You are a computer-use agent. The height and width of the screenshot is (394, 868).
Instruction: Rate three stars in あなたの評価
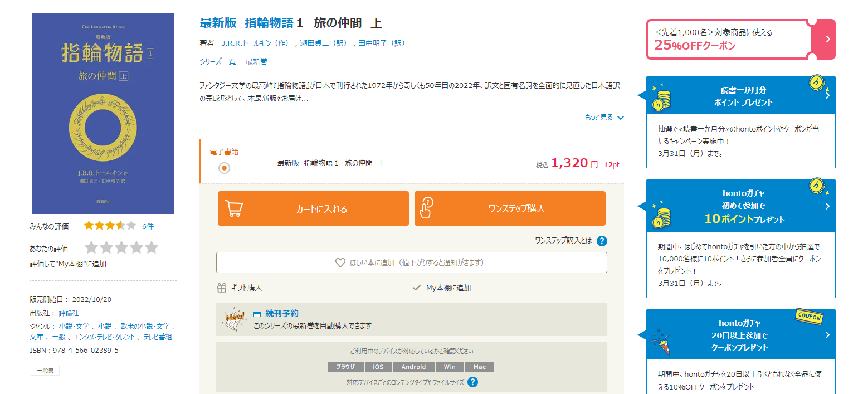[121, 247]
